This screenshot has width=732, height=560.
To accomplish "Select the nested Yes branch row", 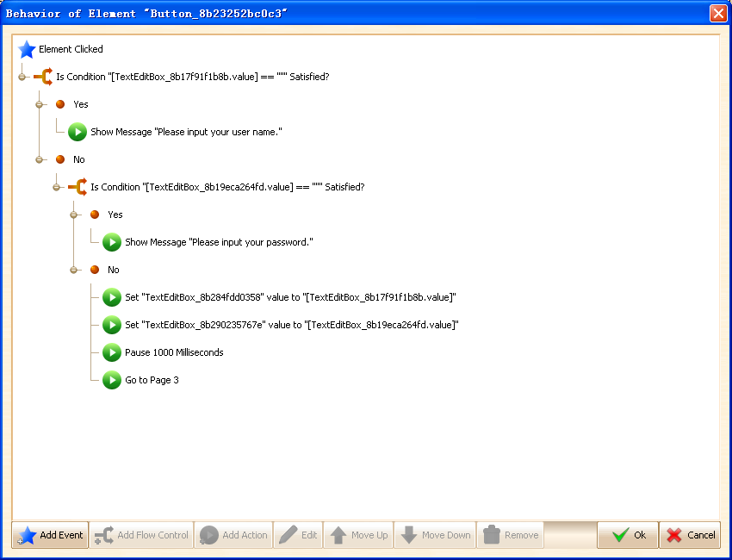I will coord(115,215).
